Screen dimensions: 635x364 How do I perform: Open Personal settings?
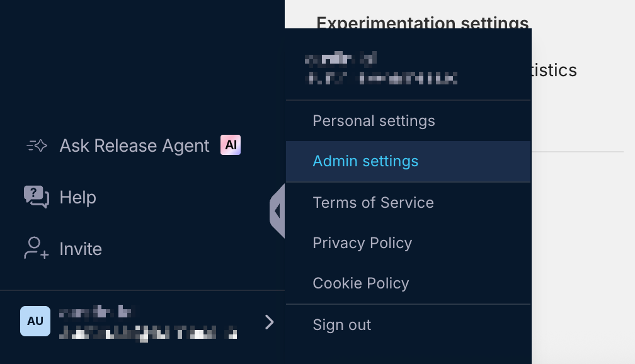click(x=374, y=121)
